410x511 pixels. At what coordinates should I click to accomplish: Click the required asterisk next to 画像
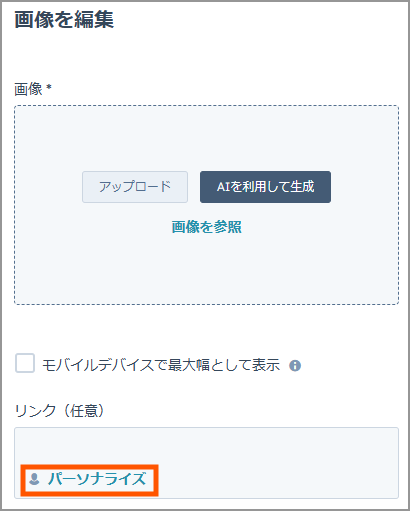coord(49,87)
